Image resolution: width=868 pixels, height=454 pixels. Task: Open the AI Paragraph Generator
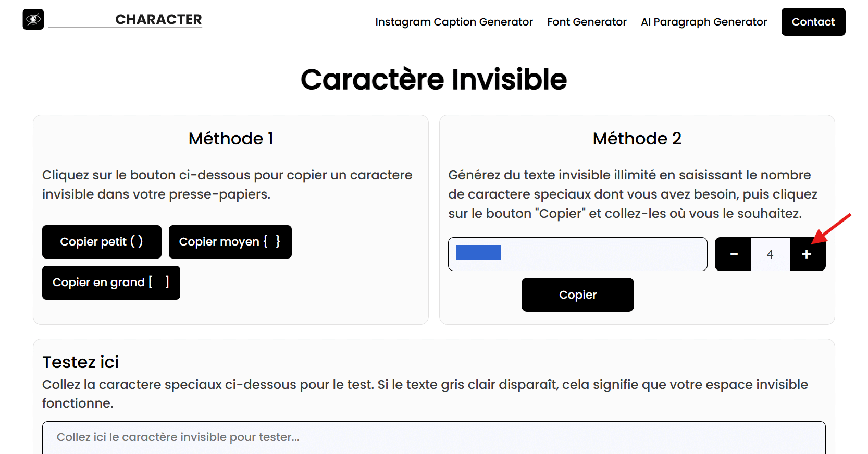coord(704,22)
